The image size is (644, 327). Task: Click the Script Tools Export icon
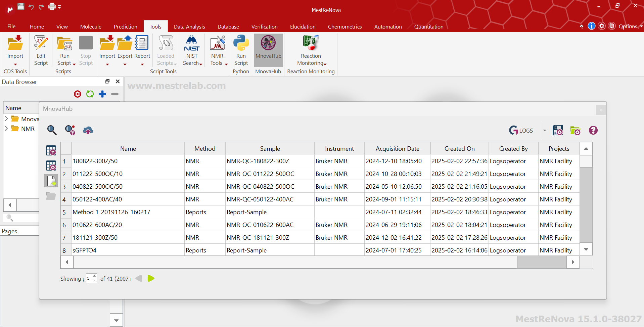(x=125, y=43)
